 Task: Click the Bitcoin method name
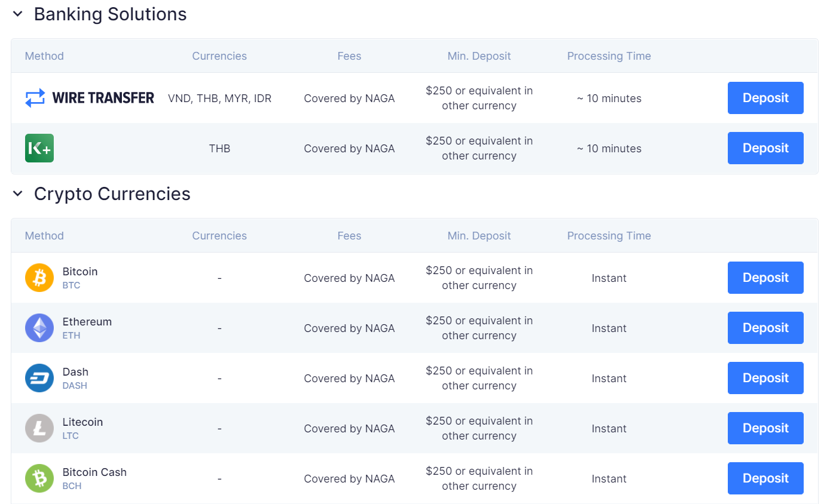tap(80, 271)
